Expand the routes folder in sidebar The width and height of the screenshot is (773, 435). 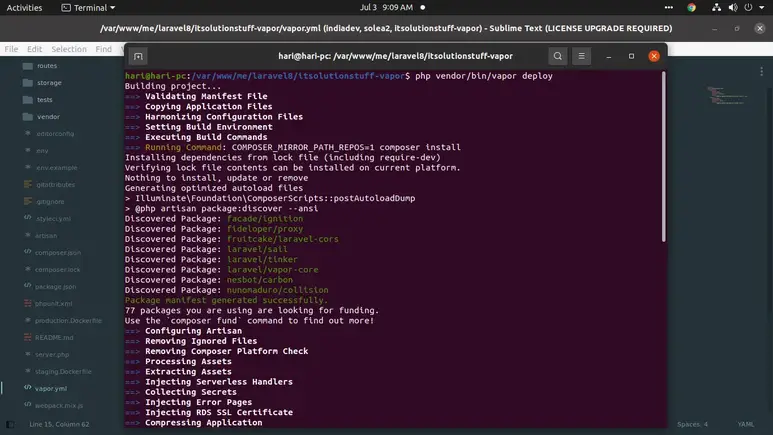pyautogui.click(x=47, y=66)
